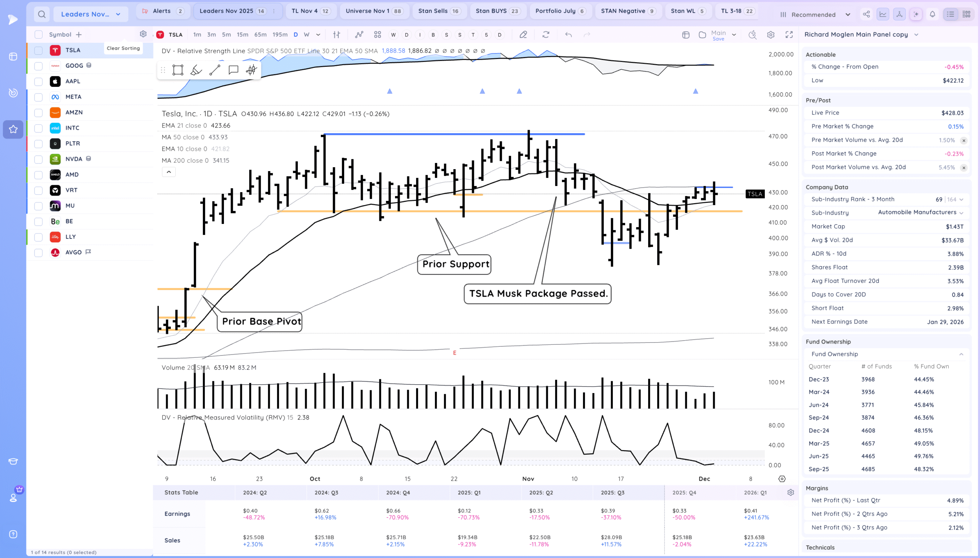This screenshot has height=558, width=980.
Task: Tick the GOOG symbol checkbox
Action: click(38, 66)
